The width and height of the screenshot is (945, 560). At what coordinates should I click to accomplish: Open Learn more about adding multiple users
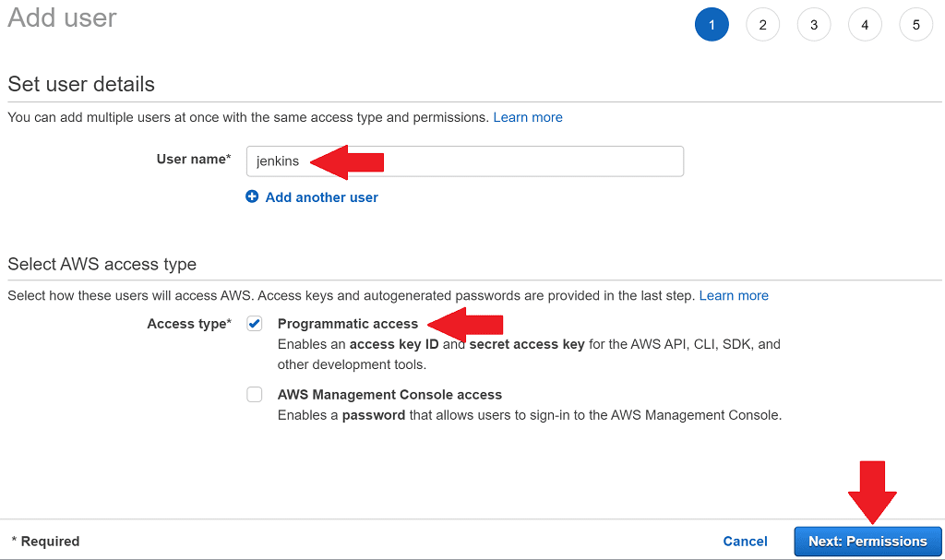click(528, 117)
